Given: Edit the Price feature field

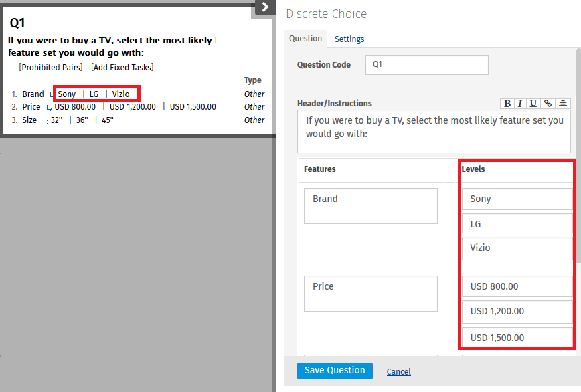Looking at the screenshot, I should pos(370,294).
